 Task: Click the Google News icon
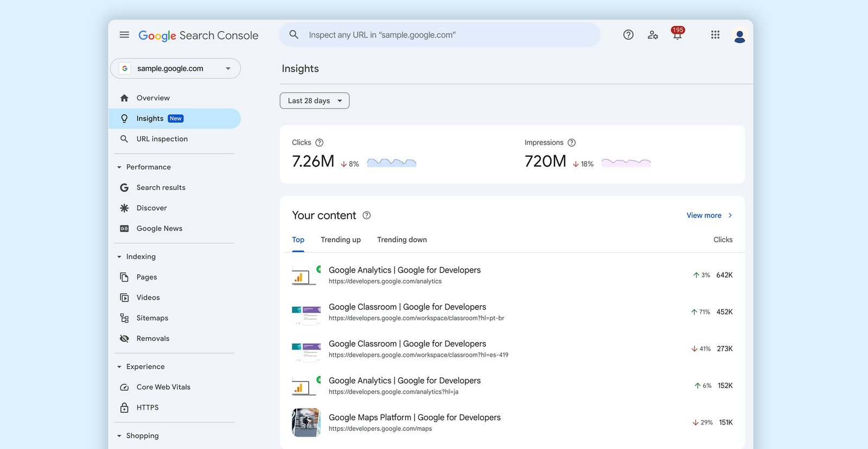[x=124, y=229]
